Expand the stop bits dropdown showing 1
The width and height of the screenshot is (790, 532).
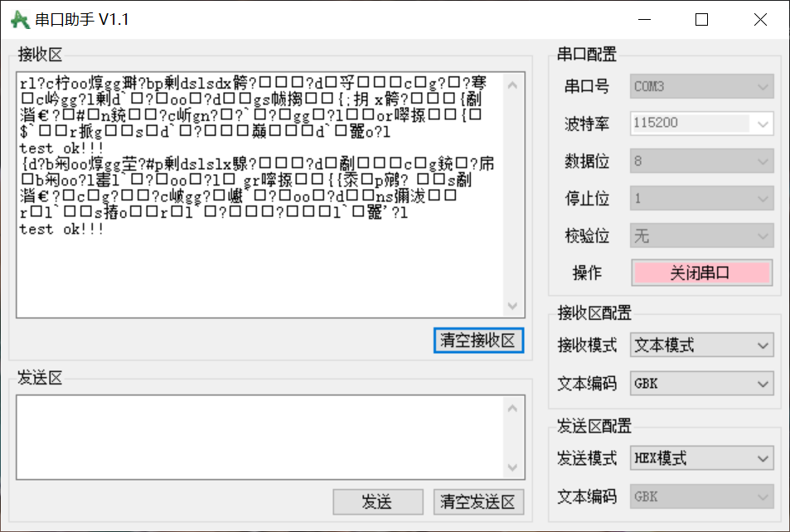[701, 198]
